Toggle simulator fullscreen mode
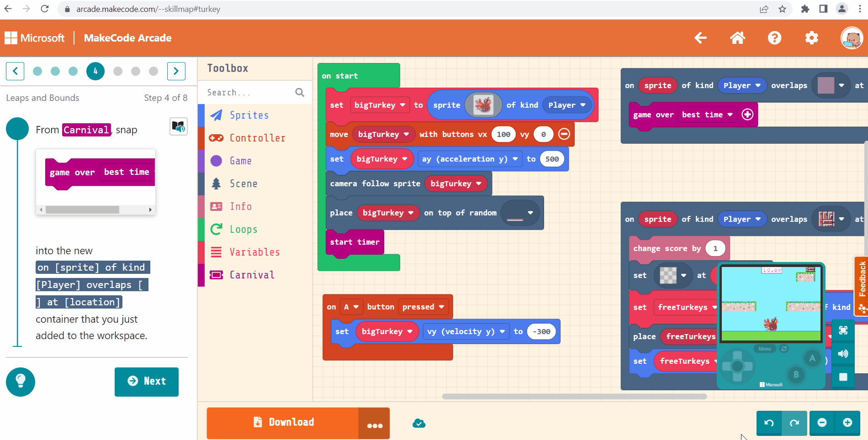The image size is (868, 440). tap(843, 330)
